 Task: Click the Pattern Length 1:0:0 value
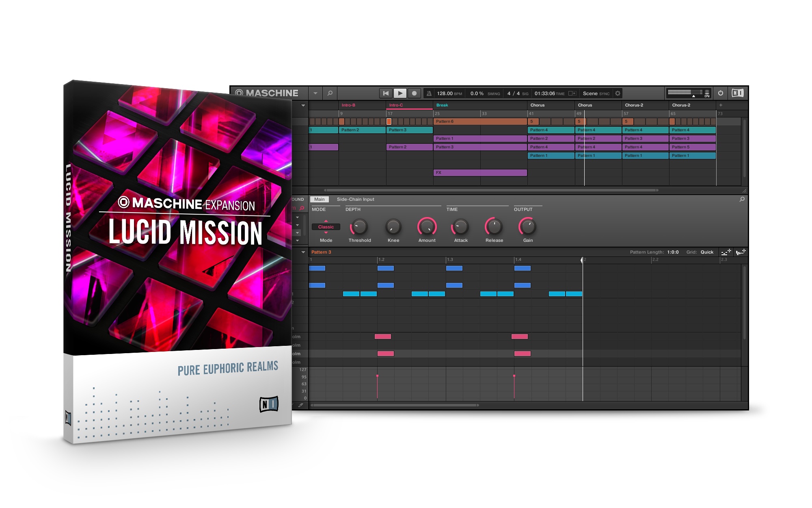click(673, 252)
